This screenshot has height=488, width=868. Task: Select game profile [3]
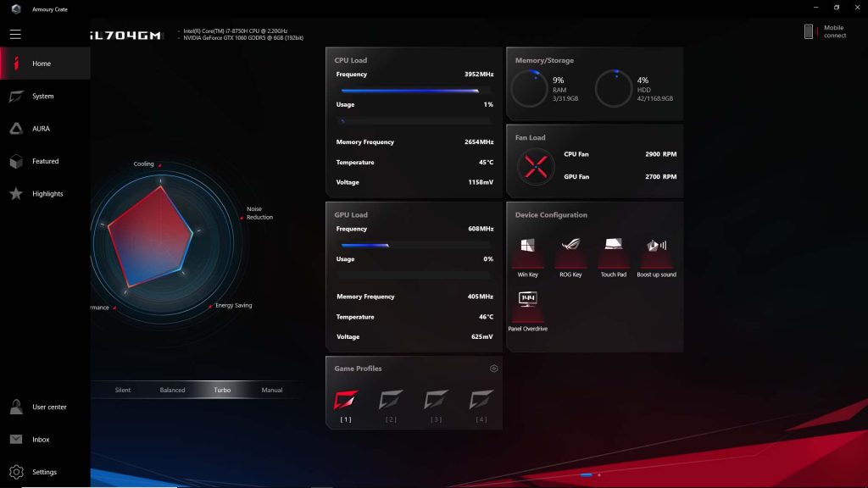coord(437,405)
